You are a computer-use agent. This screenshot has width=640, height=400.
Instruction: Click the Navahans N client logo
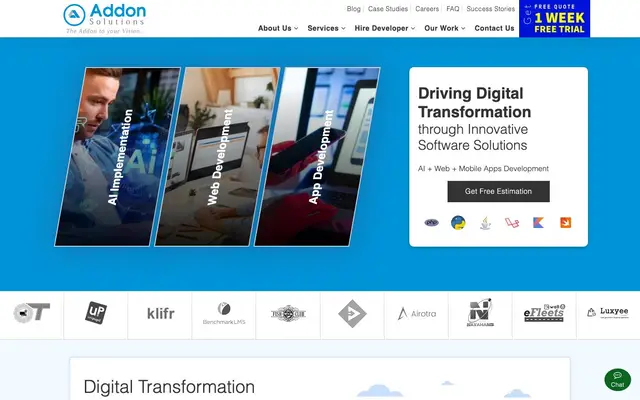pos(480,313)
